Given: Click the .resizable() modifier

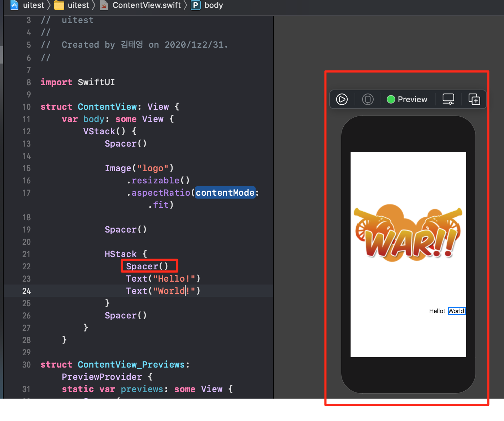Looking at the screenshot, I should tap(158, 181).
